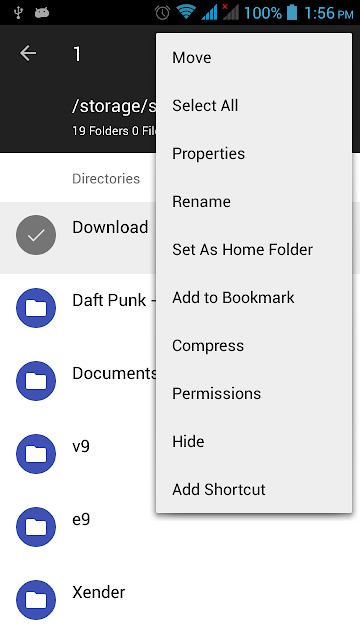Choose Set As Home Folder
360x640 pixels.
253,250
